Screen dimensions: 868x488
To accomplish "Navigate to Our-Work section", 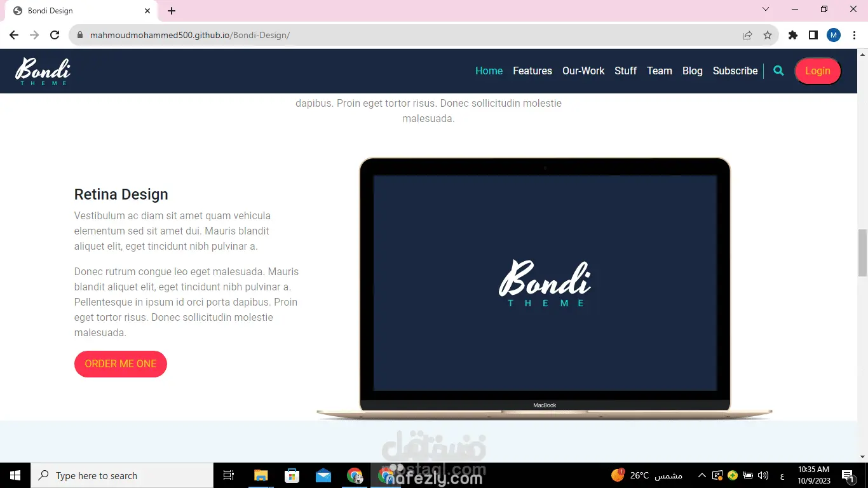I will (583, 71).
